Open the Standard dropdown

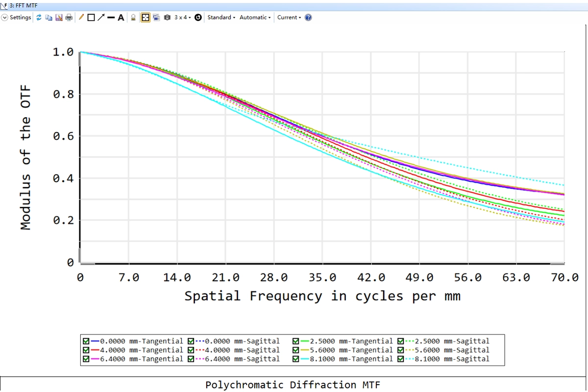coord(221,17)
